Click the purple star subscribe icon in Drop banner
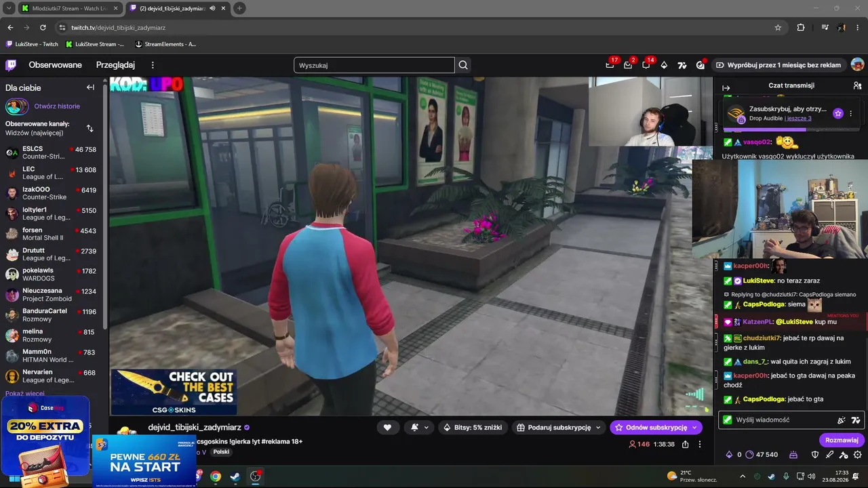868x488 pixels. [838, 113]
